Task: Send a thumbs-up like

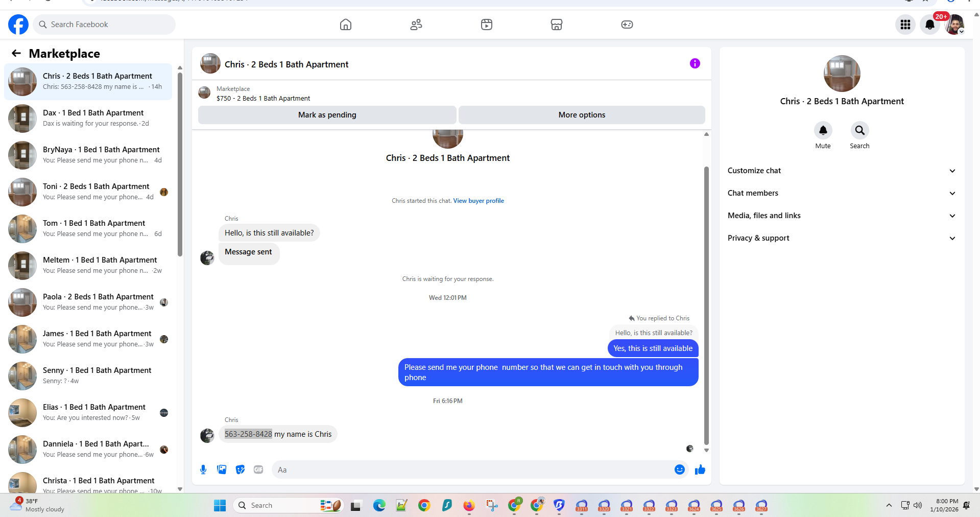Action: tap(700, 469)
